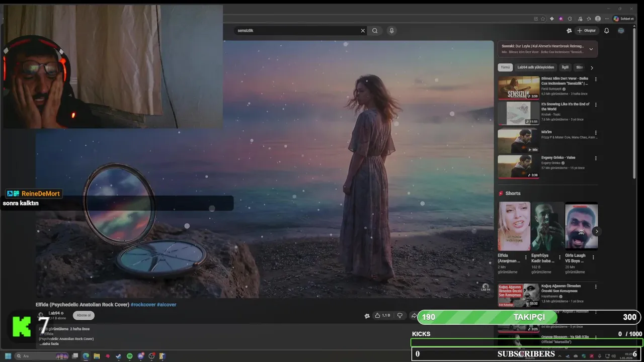Expand description with '...daha fazla'
Screen dimensions: 644x362
pos(49,344)
